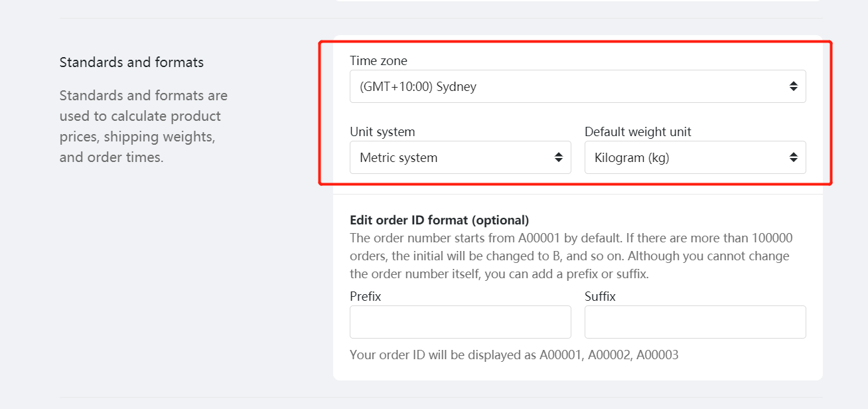This screenshot has width=868, height=409.
Task: Click the Metric system selector arrow icon
Action: [558, 157]
